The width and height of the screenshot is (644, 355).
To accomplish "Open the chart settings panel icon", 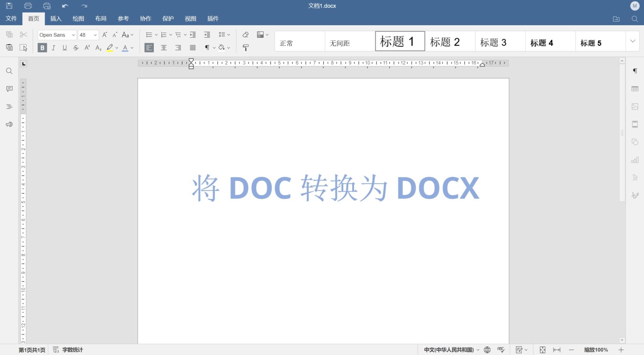I will coord(635,160).
